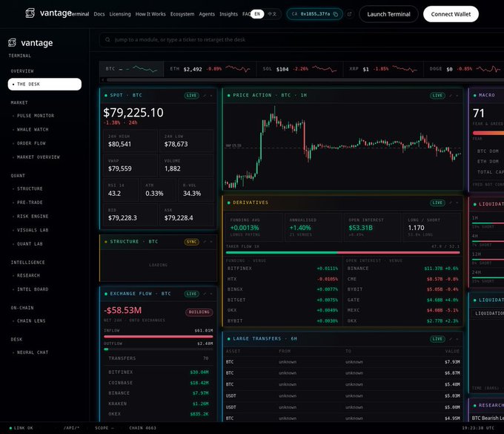
Task: Click the BITFINEX funding venue row
Action: (282, 269)
